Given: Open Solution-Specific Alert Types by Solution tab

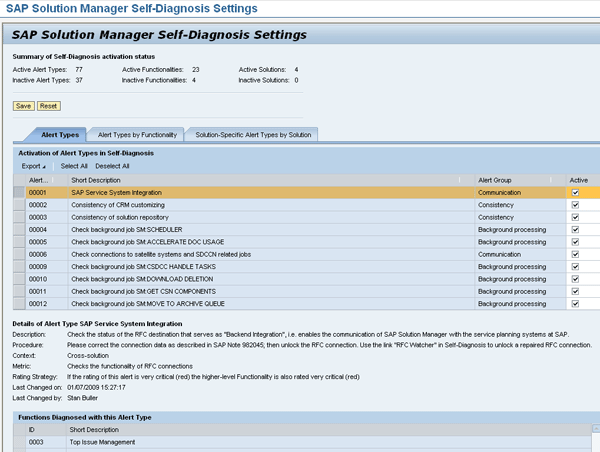Looking at the screenshot, I should coord(253,134).
